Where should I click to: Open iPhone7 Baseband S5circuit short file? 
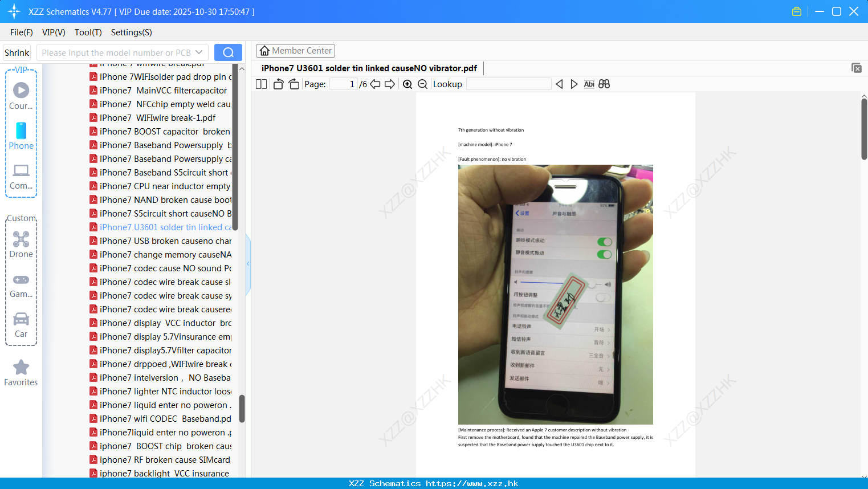pyautogui.click(x=160, y=173)
